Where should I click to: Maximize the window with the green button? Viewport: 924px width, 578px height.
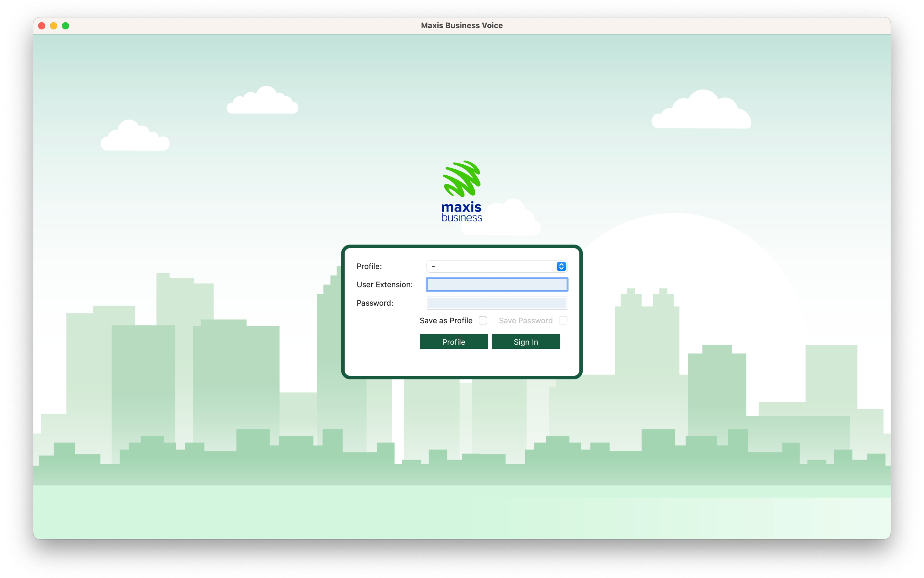coord(66,26)
